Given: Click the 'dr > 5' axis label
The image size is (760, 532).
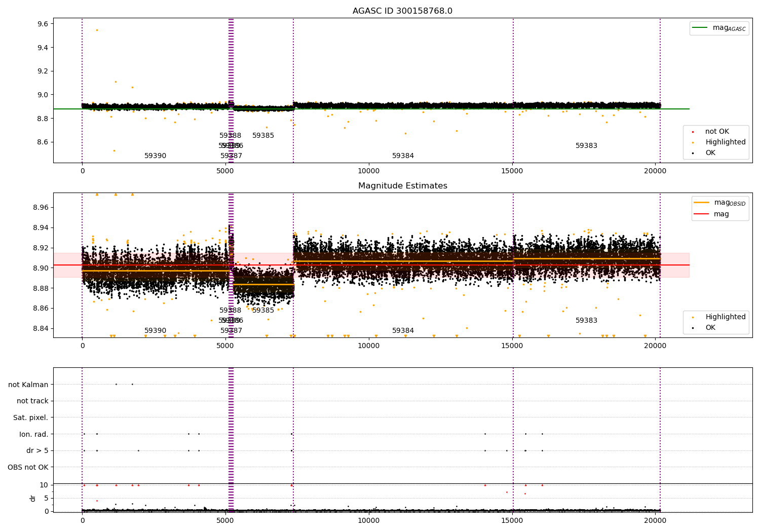Looking at the screenshot, I should (37, 451).
